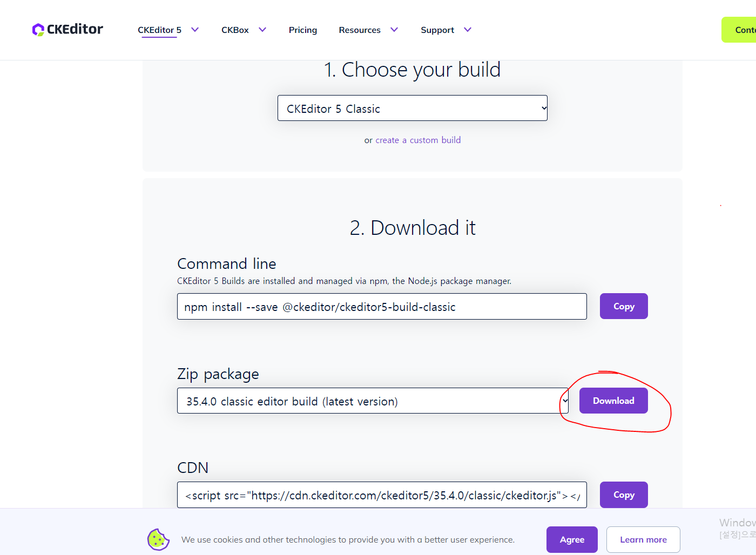Download the zip package
This screenshot has width=756, height=555.
(613, 401)
